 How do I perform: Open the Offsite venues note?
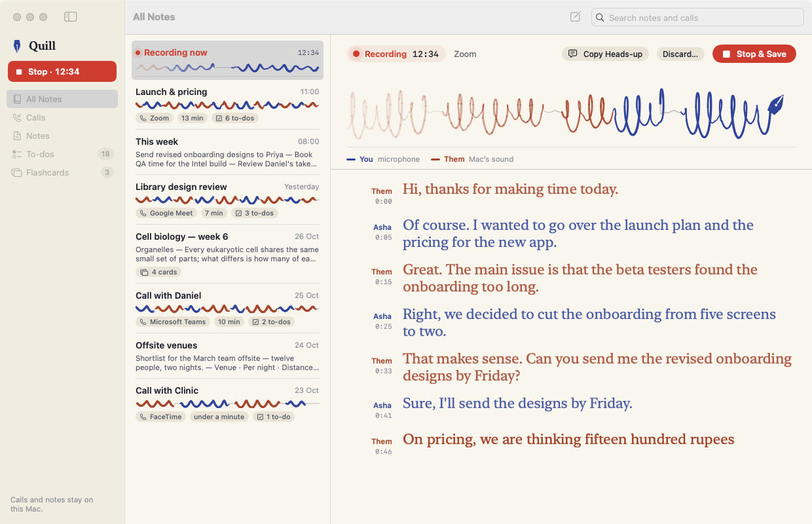pyautogui.click(x=227, y=356)
